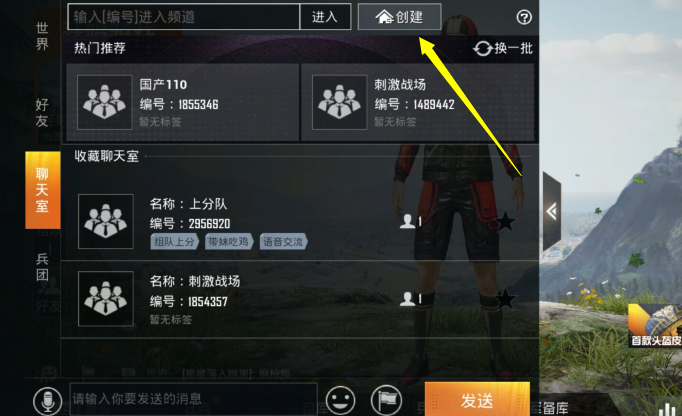This screenshot has width=682, height=416.
Task: Focus the channel number input field
Action: 184,17
